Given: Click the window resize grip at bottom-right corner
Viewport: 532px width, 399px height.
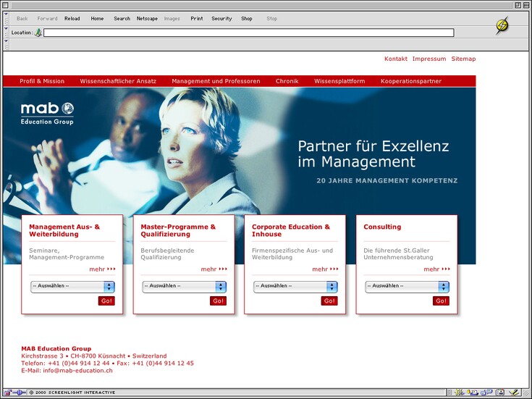Looking at the screenshot, I should (525, 393).
